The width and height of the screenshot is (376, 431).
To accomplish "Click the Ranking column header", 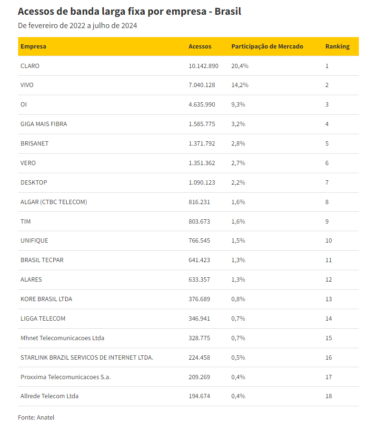I will (x=338, y=46).
